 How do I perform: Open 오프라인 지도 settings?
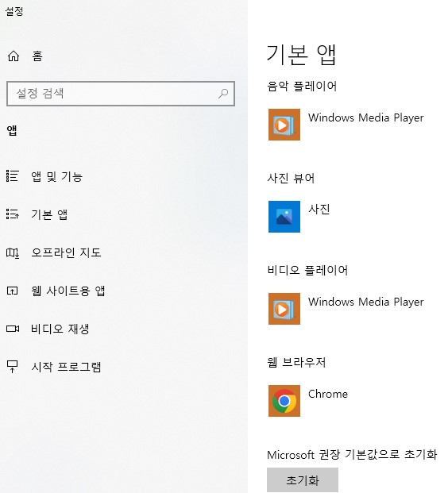66,252
